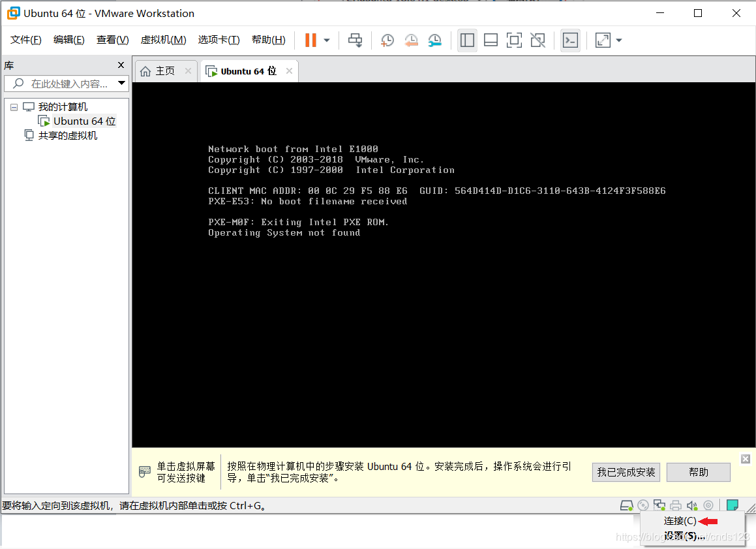Viewport: 756px width, 549px height.
Task: Click the teal message log icon
Action: pyautogui.click(x=732, y=505)
